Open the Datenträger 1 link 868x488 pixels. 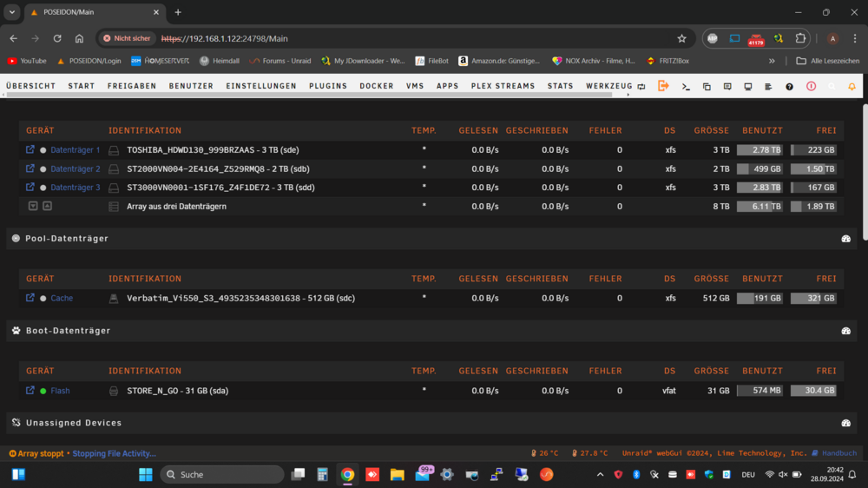pyautogui.click(x=76, y=150)
